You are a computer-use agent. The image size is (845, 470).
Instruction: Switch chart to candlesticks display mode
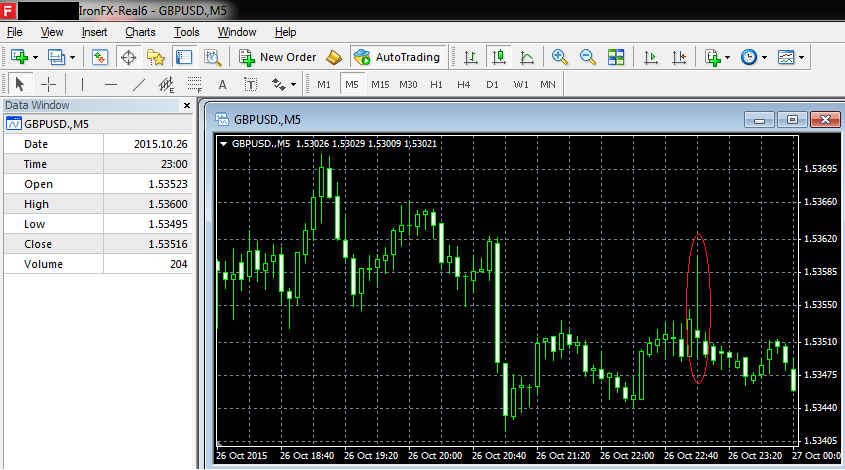tap(499, 57)
